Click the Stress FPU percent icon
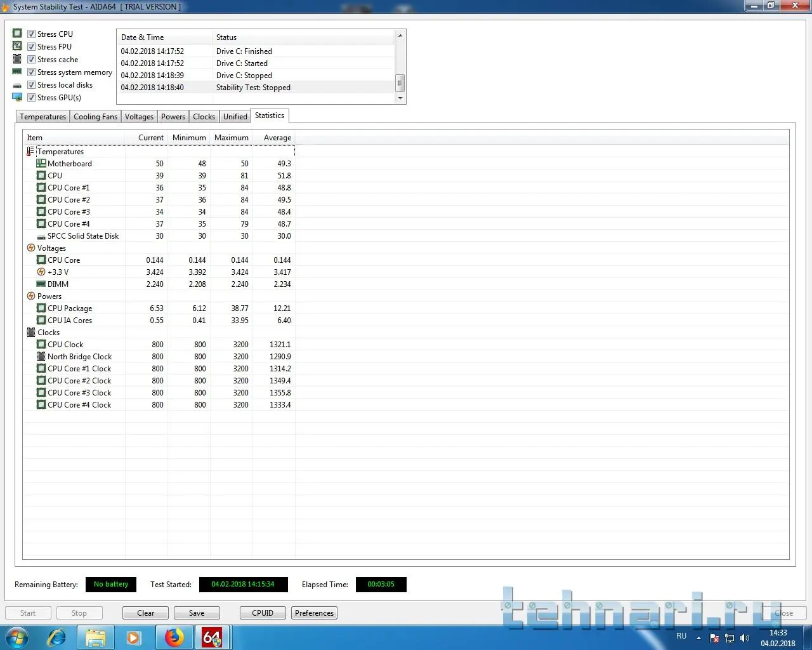 [x=17, y=46]
